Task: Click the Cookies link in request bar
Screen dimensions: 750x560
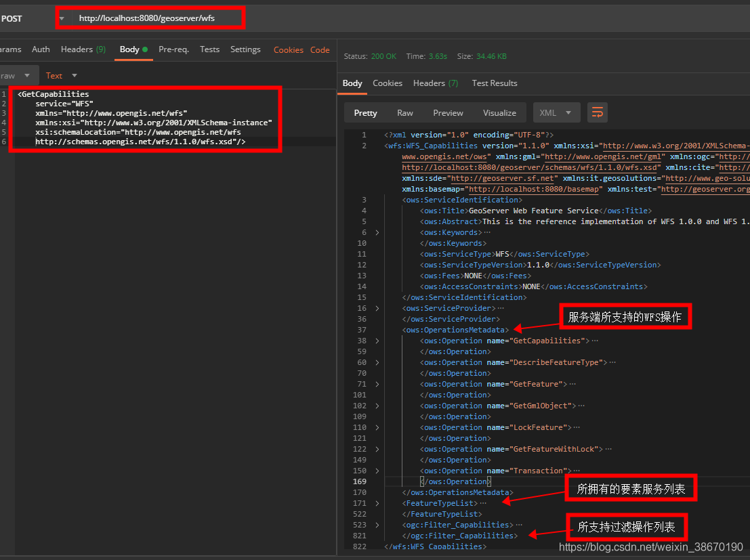Action: click(x=288, y=50)
